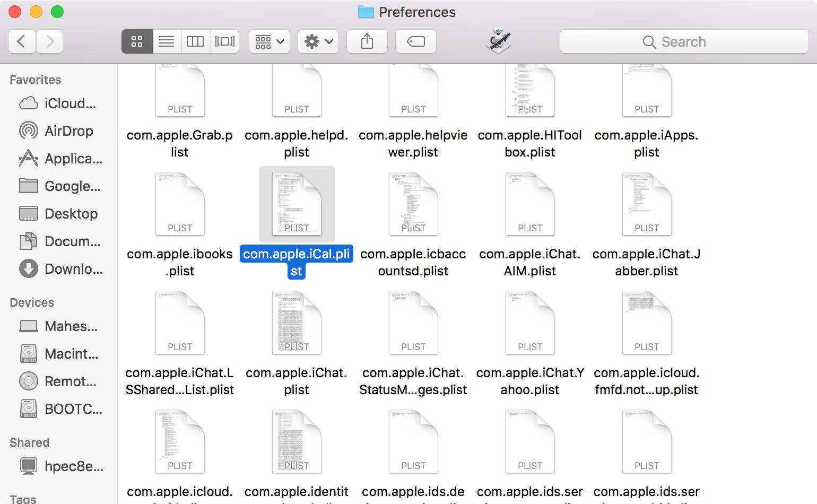Open AirDrop in the sidebar
The image size is (817, 504).
tap(56, 131)
